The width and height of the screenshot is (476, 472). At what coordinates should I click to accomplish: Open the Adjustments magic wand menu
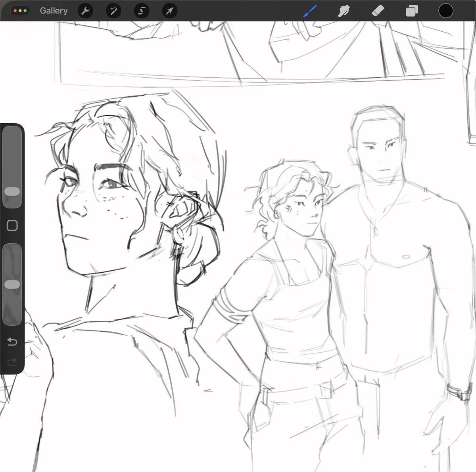(113, 11)
